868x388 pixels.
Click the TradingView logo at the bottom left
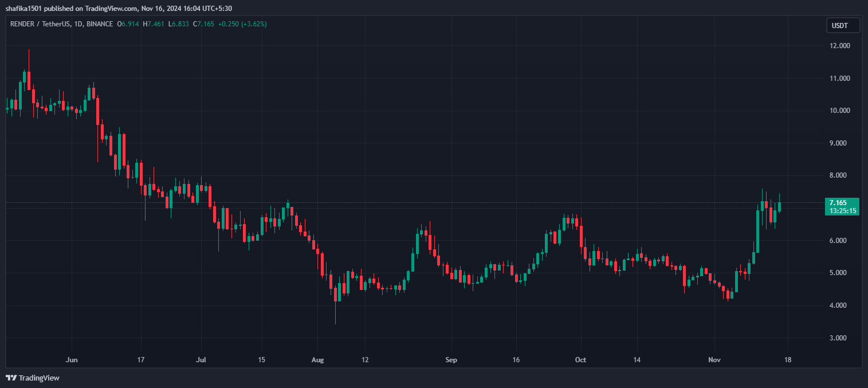tap(33, 378)
